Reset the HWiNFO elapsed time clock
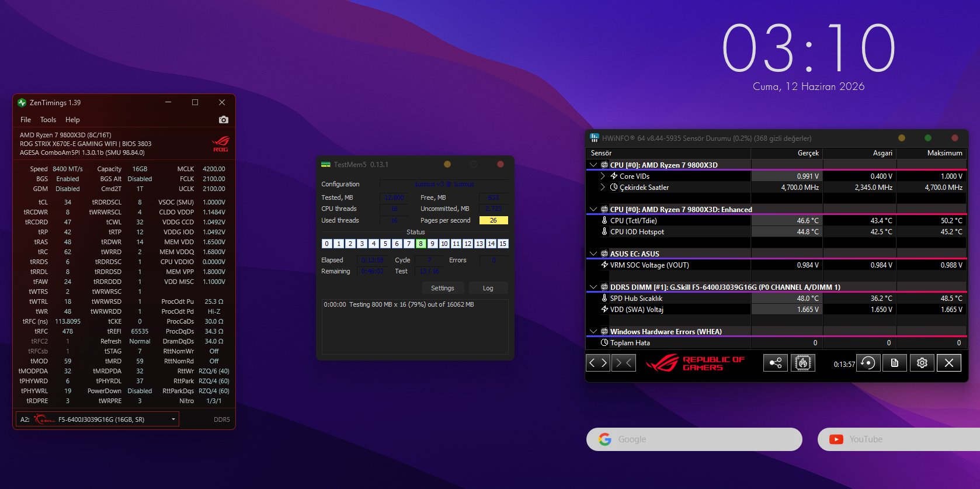Viewport: 980px width, 489px height. pos(868,363)
